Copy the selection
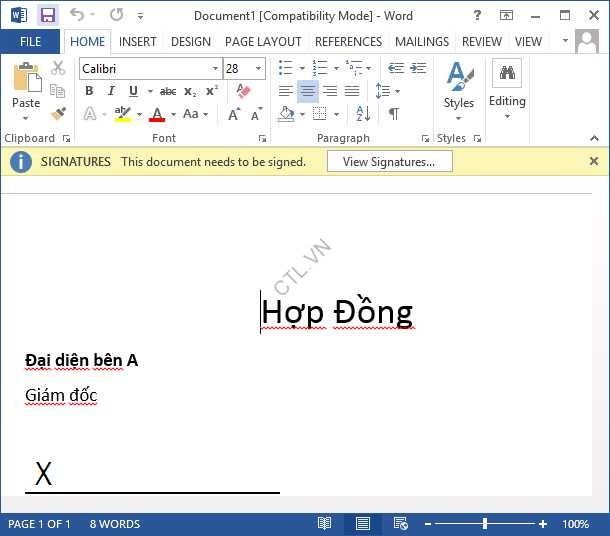Viewport: 610px width, 536px height. click(58, 91)
